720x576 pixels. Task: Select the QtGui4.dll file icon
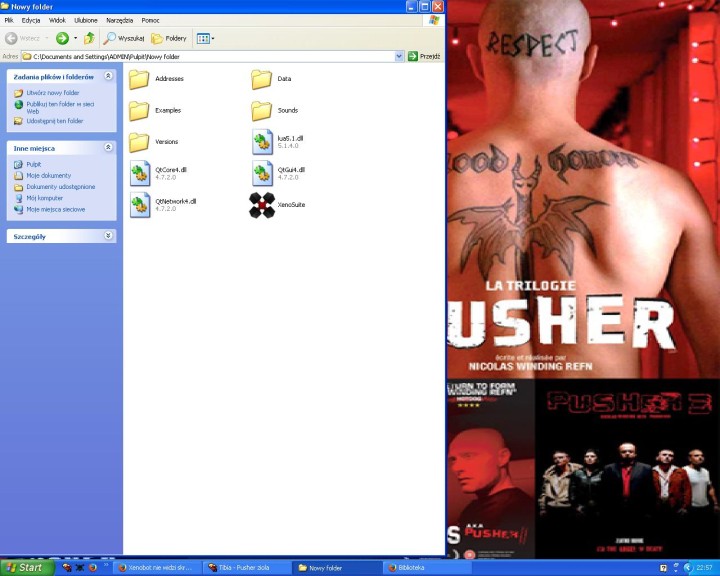(x=262, y=173)
